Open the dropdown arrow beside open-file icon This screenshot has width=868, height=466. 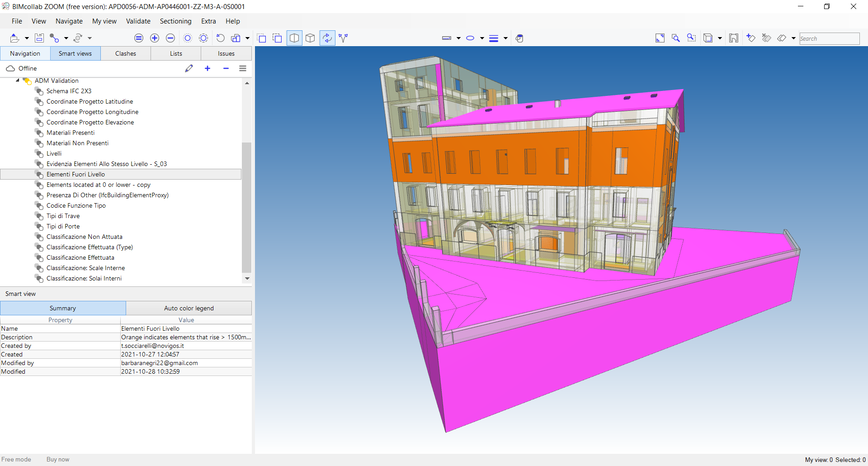pos(27,38)
